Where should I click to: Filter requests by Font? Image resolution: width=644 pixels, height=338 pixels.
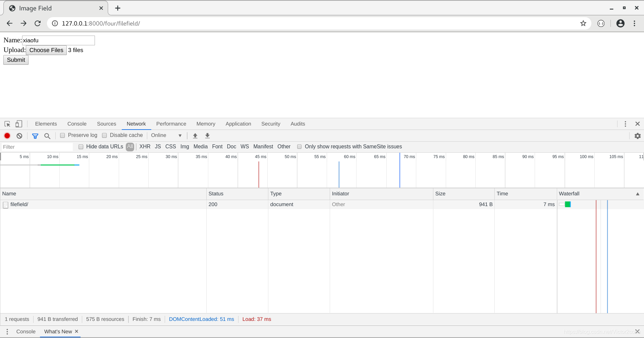tap(217, 147)
